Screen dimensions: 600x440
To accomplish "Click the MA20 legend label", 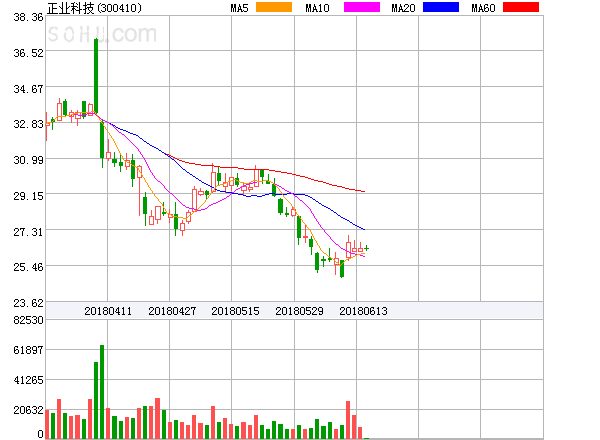I will point(403,8).
